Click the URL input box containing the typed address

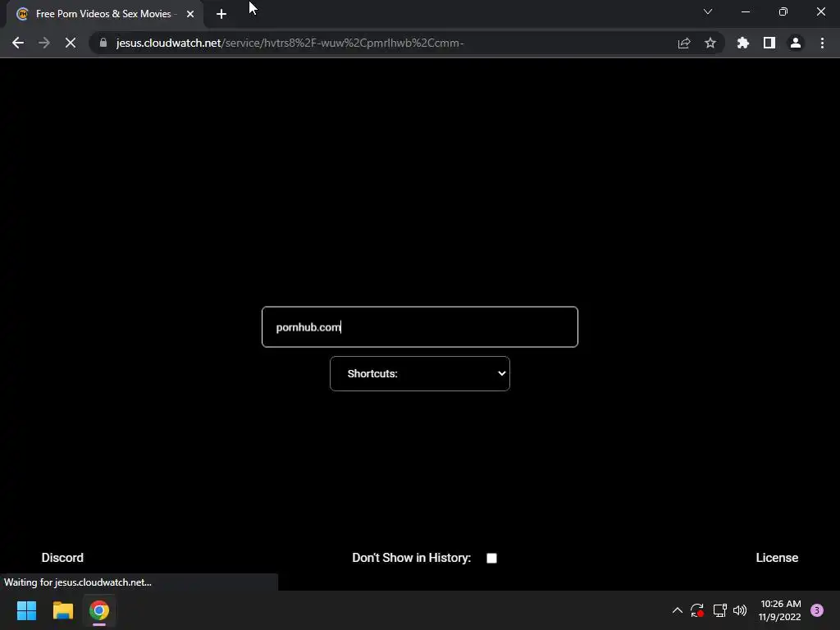click(x=419, y=326)
